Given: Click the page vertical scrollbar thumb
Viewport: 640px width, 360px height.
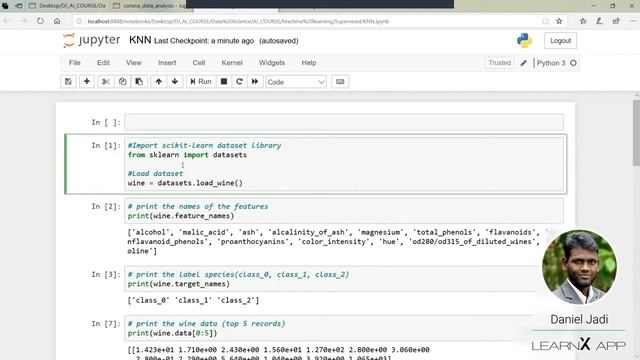Looking at the screenshot, I should pyautogui.click(x=636, y=133).
